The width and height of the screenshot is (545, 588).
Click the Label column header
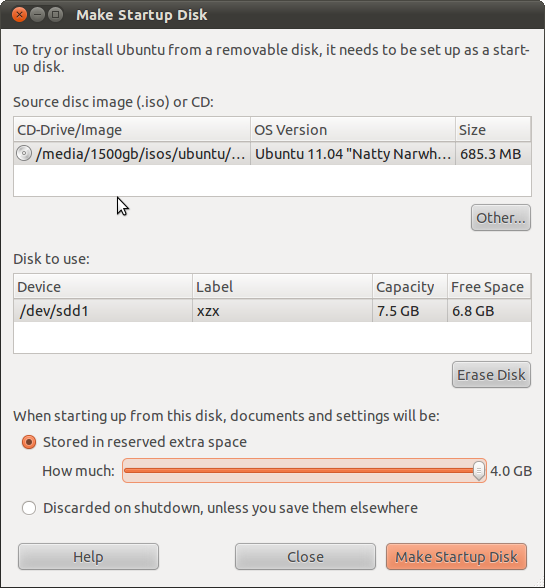click(x=282, y=287)
